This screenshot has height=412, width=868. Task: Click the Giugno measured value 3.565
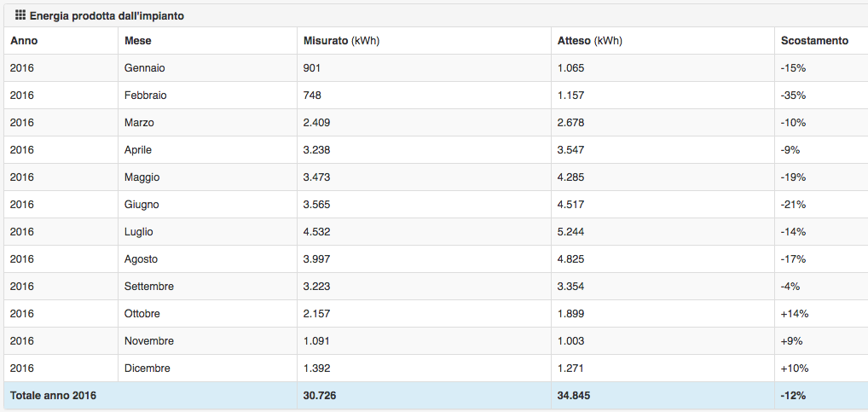(x=316, y=204)
